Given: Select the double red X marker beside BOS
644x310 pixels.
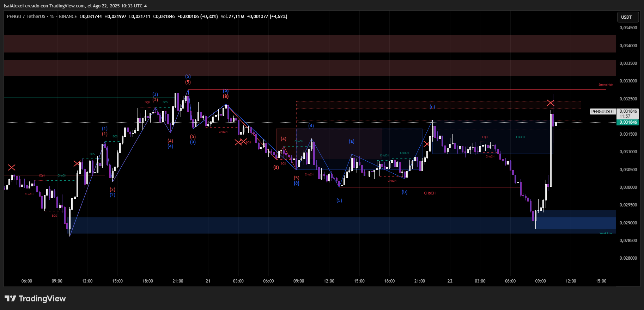Looking at the screenshot, I should pos(241,142).
